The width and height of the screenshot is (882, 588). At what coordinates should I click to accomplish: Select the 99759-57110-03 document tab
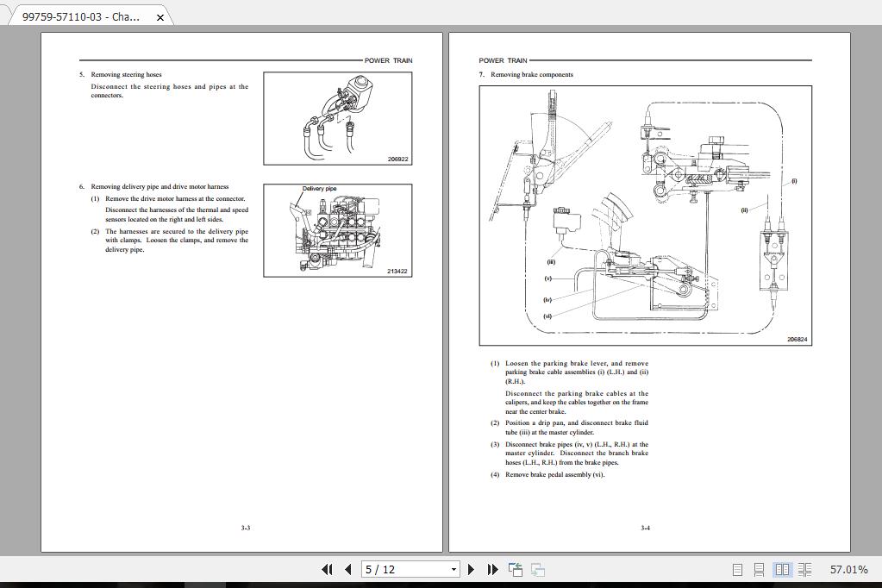tap(82, 15)
